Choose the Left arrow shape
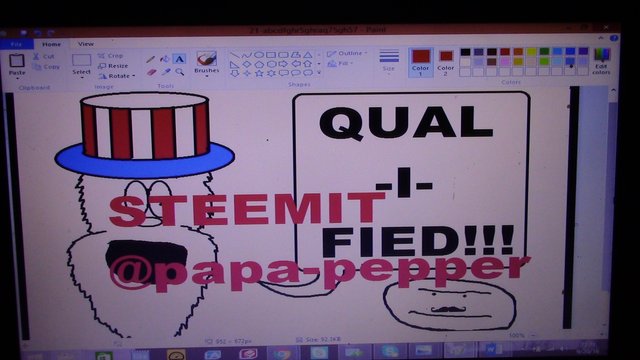Viewport: 640px width, 360px height. coord(296,64)
